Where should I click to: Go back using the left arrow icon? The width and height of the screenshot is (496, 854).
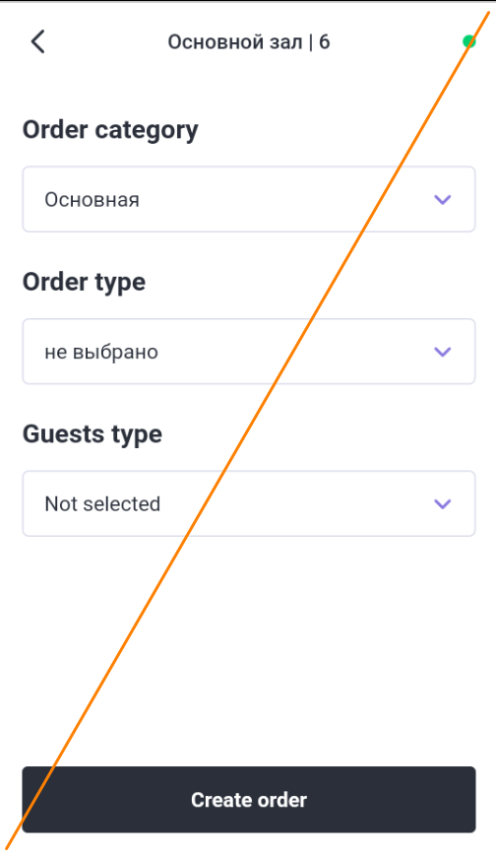tap(38, 41)
